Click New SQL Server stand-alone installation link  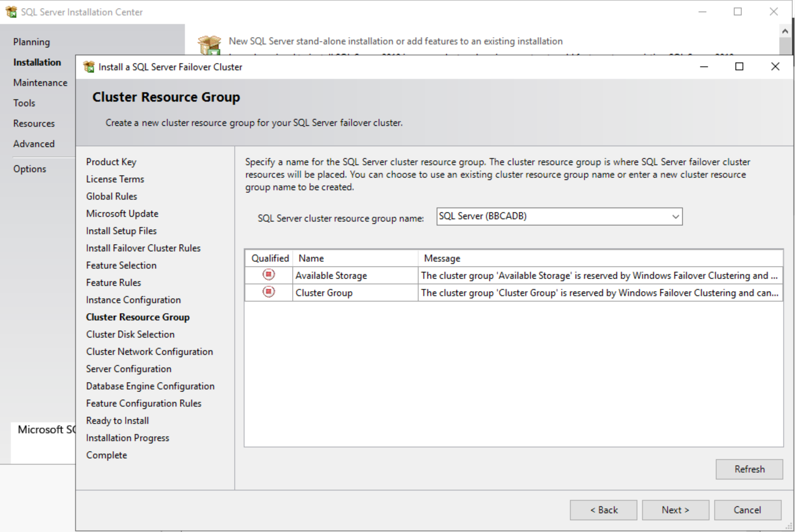coord(396,41)
